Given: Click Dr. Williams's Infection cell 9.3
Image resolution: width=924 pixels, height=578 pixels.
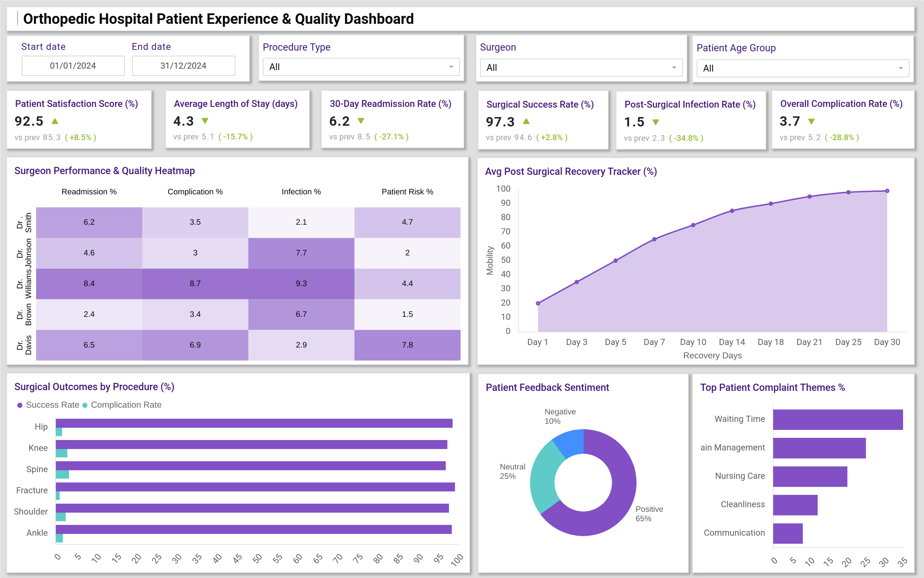Looking at the screenshot, I should pyautogui.click(x=301, y=284).
